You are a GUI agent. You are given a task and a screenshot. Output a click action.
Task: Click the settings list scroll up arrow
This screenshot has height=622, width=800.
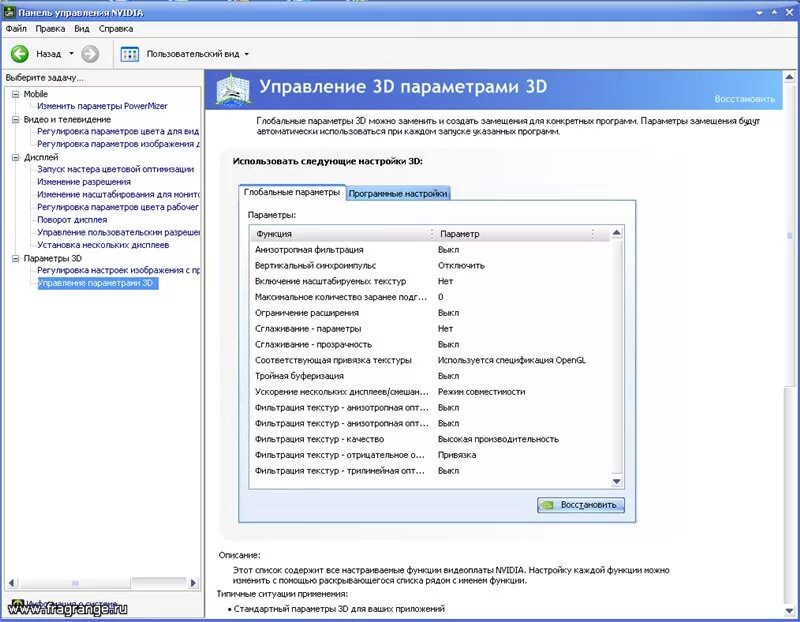coord(616,233)
